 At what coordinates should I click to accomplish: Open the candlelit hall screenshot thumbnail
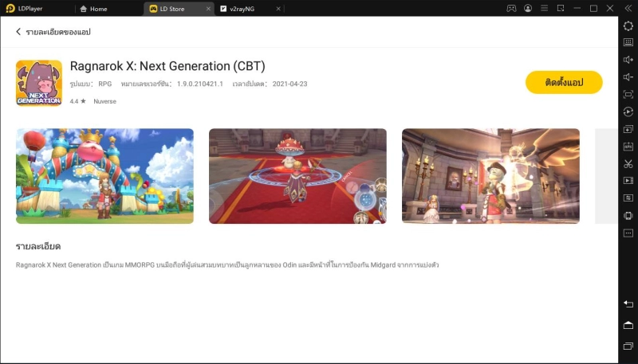[490, 176]
